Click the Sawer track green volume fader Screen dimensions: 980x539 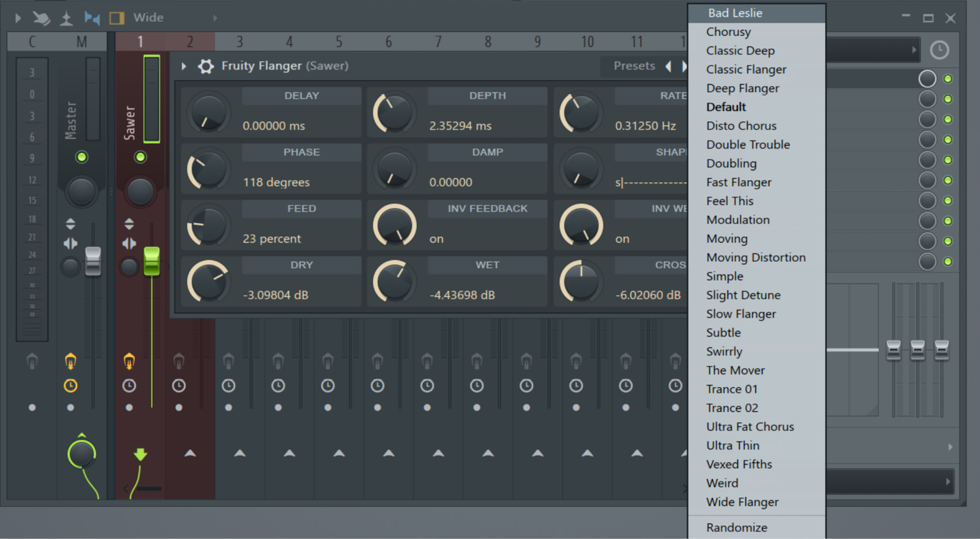(x=151, y=261)
